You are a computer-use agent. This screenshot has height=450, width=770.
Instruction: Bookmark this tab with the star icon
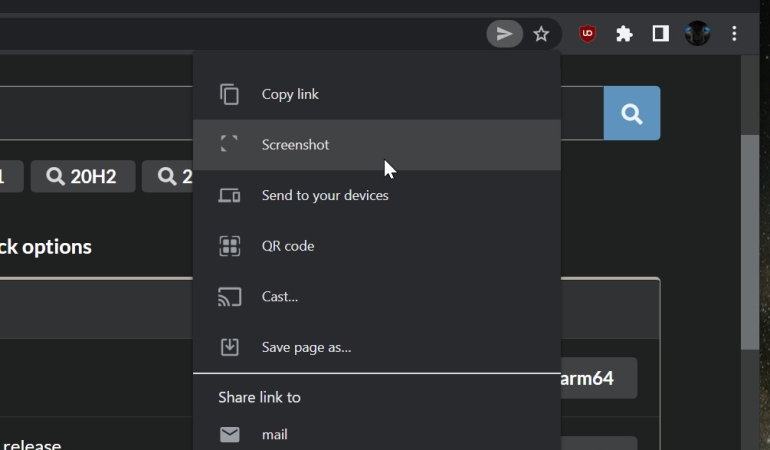(541, 34)
